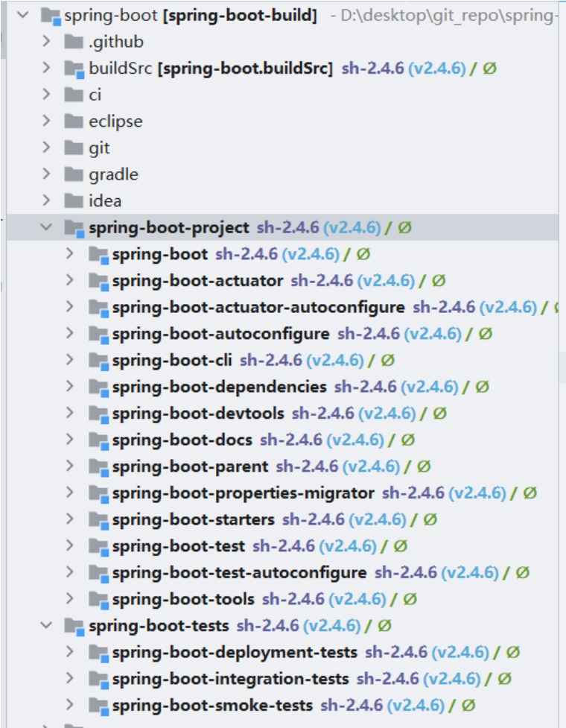
Task: Expand the spring-boot-actuator module arrow
Action: pyautogui.click(x=69, y=280)
